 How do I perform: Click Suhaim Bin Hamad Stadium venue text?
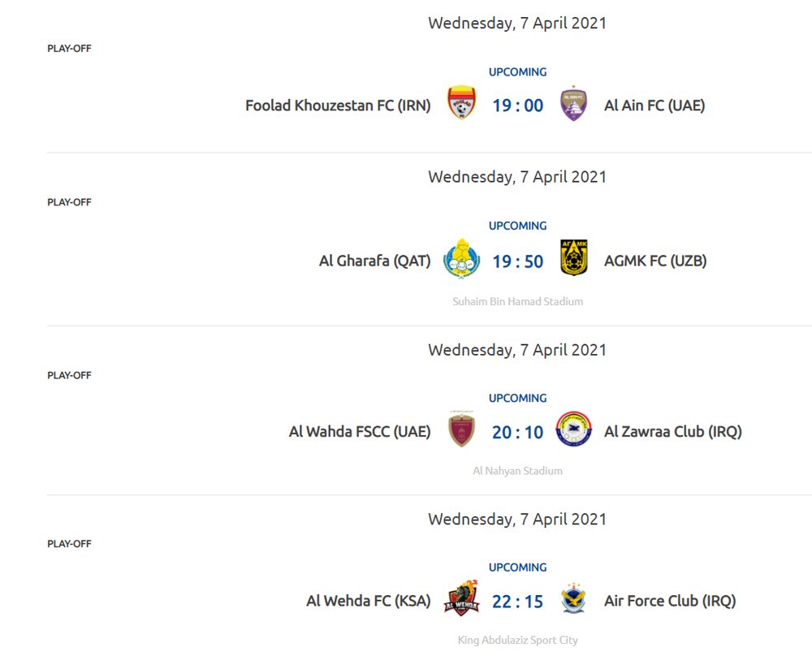click(x=517, y=301)
